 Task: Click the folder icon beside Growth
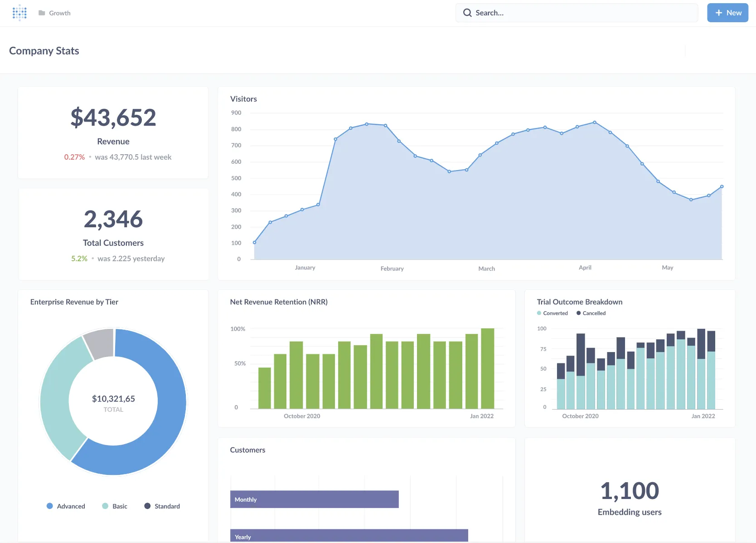pos(40,13)
